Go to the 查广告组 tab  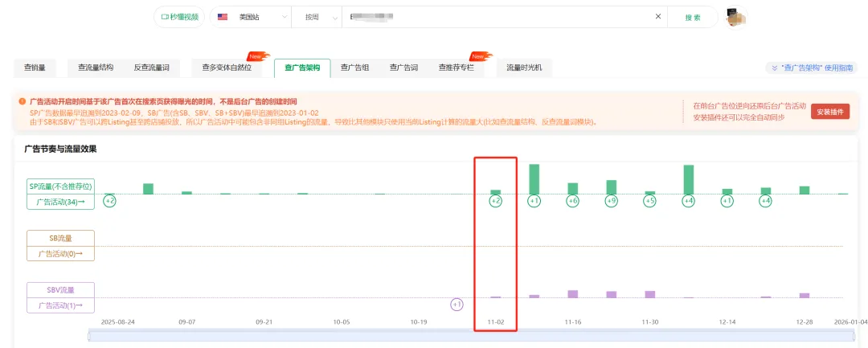(355, 68)
